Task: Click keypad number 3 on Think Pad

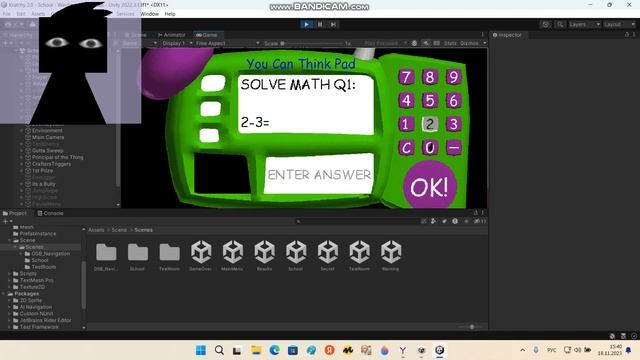Action: 453,124
